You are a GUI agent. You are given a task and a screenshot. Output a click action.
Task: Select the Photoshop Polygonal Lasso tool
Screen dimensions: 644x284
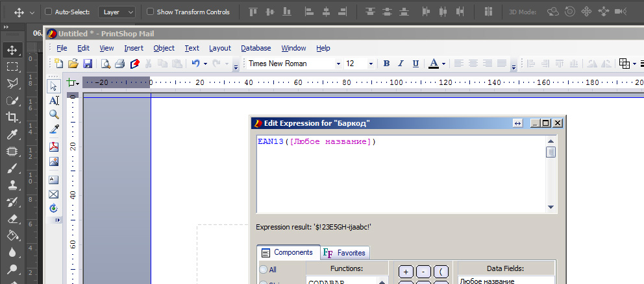(x=12, y=84)
